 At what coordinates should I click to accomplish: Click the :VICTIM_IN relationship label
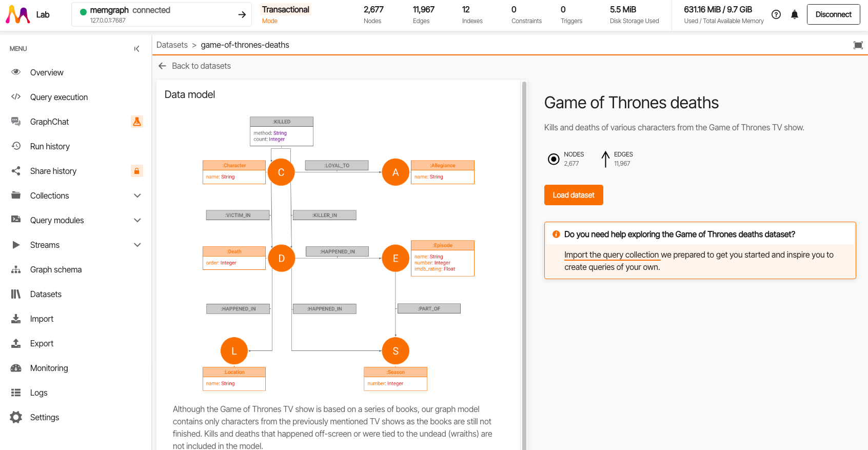(238, 215)
